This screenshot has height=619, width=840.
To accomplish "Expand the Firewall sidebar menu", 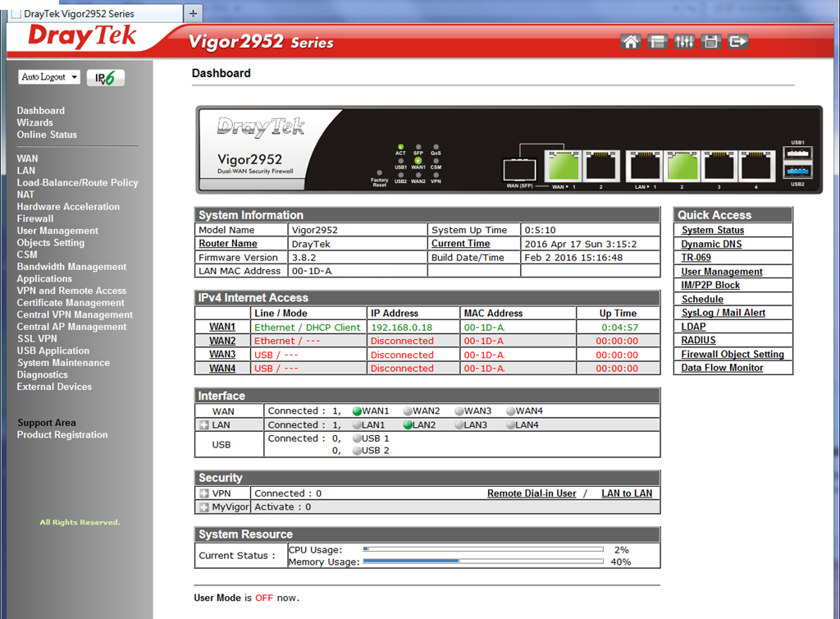I will 34,218.
